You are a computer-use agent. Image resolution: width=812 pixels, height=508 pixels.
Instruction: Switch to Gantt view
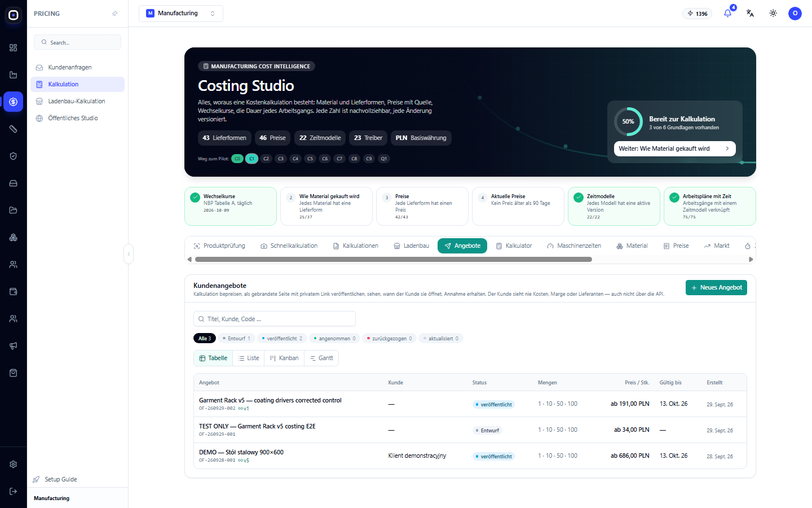click(321, 358)
